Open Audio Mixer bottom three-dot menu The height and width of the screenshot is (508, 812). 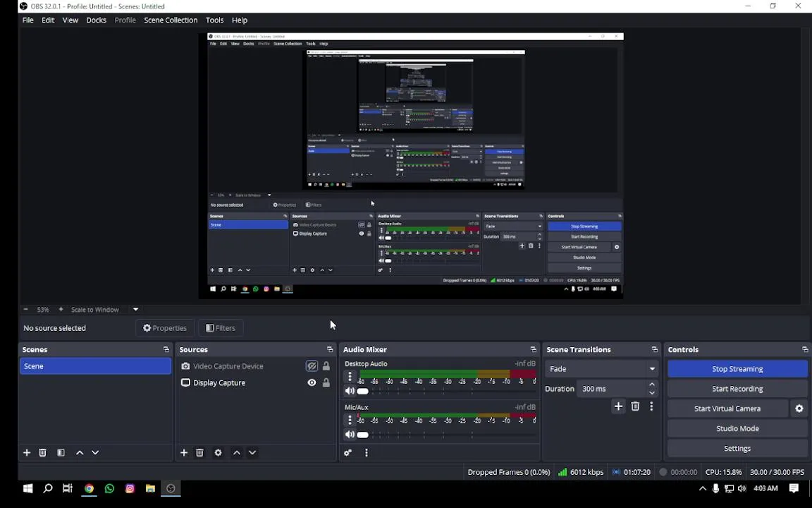366,452
